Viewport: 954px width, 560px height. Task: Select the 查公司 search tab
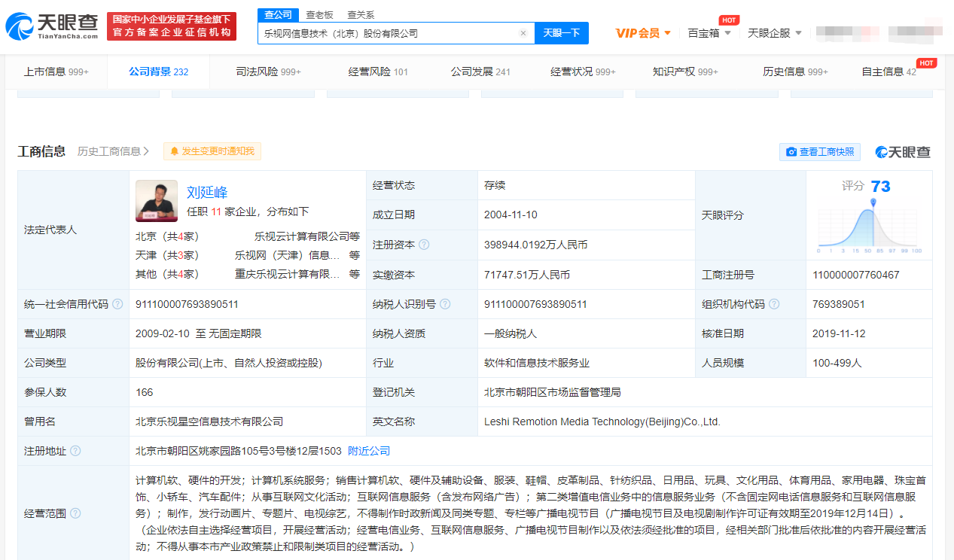click(278, 14)
